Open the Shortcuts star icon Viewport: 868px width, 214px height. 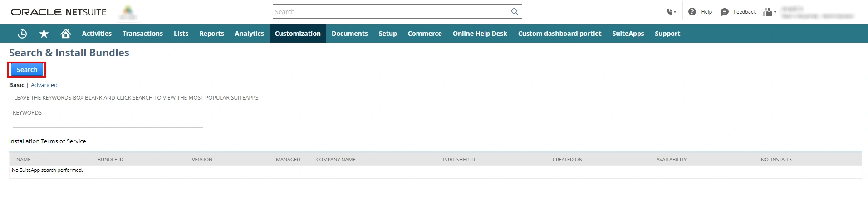pyautogui.click(x=44, y=34)
